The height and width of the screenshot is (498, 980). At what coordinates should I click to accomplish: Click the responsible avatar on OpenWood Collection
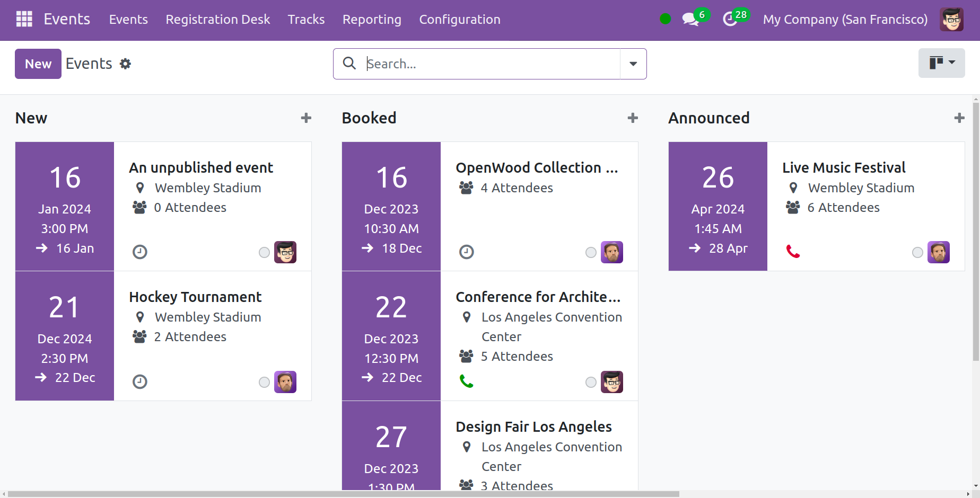pos(612,252)
